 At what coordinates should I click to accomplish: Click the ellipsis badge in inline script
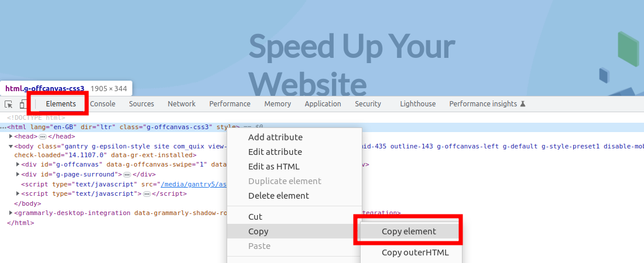(x=146, y=193)
